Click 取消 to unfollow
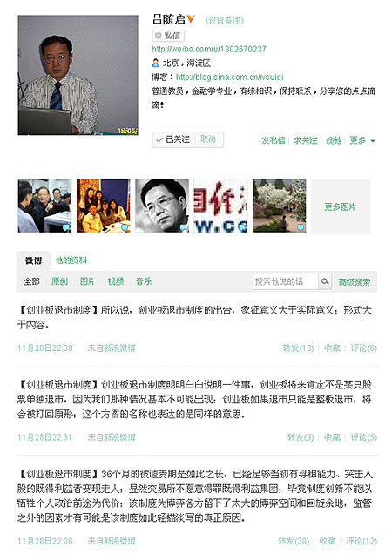This screenshot has height=554, width=392. click(x=208, y=139)
